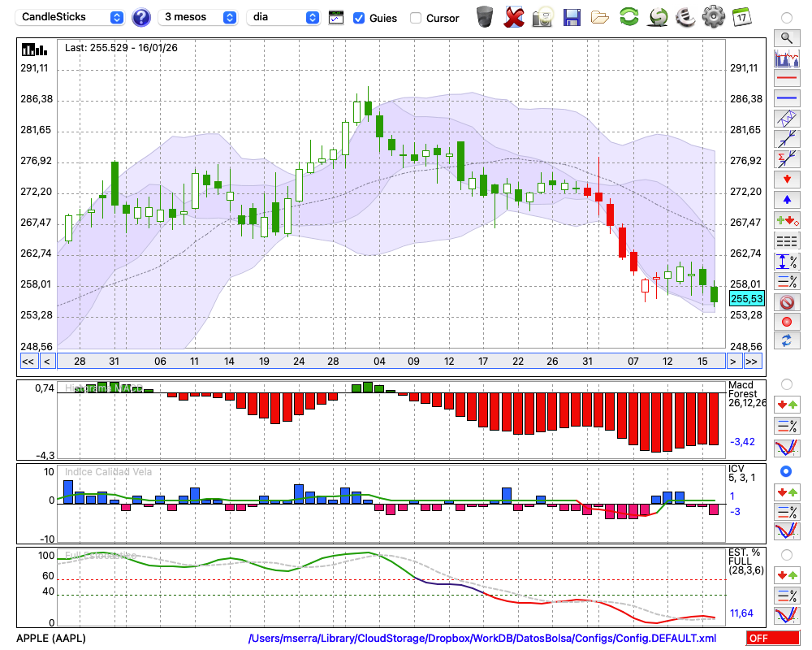Click the red prohibition sign tool
Image resolution: width=812 pixels, height=650 pixels.
tap(786, 302)
